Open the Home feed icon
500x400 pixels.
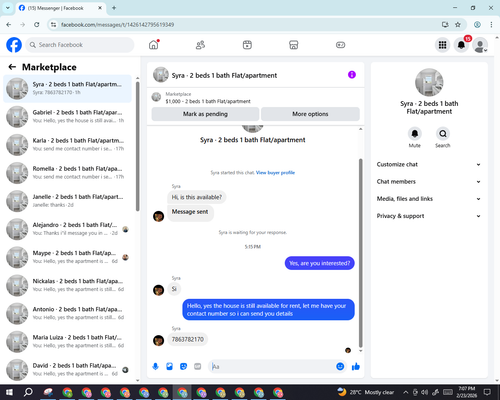154,45
